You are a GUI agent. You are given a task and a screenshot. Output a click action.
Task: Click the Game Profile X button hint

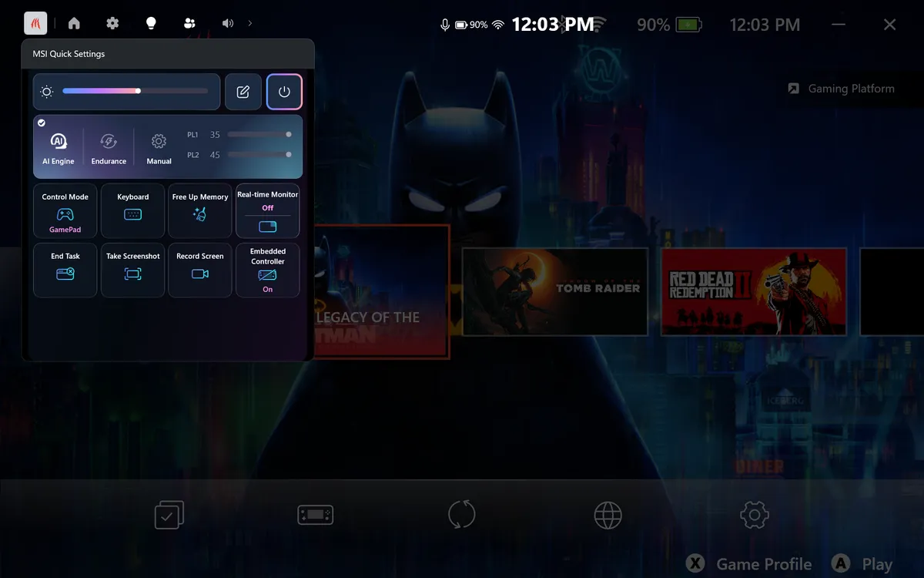(x=748, y=564)
